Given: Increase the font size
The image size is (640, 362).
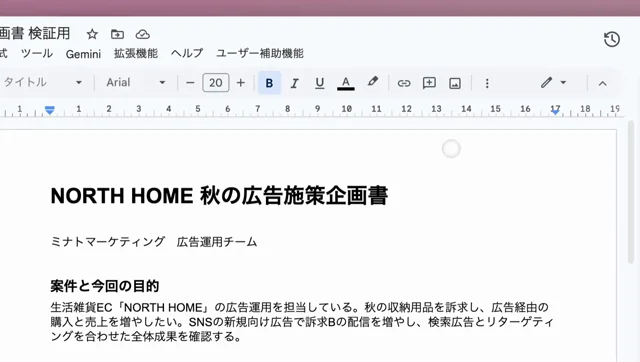Looking at the screenshot, I should coord(241,83).
